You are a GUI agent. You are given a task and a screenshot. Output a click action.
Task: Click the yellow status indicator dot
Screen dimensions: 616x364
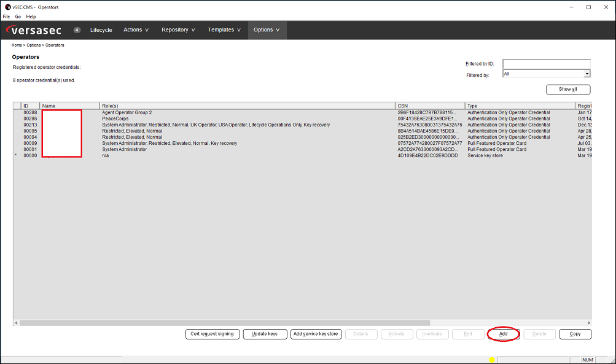point(492,360)
